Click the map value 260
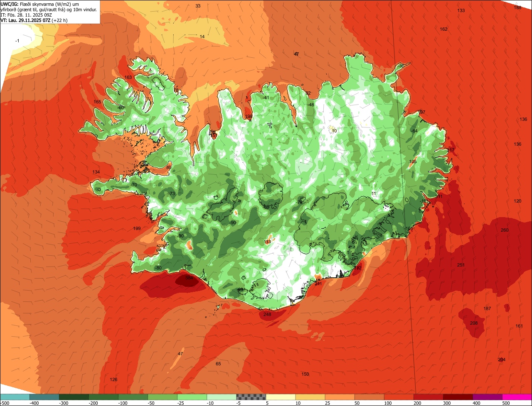Image resolution: width=532 pixels, height=406 pixels. point(505,230)
